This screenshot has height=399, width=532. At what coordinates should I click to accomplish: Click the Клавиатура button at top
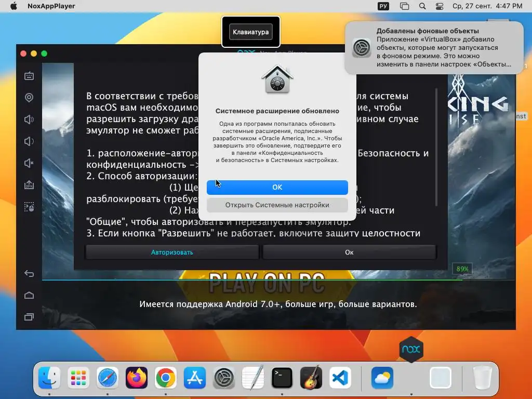click(251, 32)
